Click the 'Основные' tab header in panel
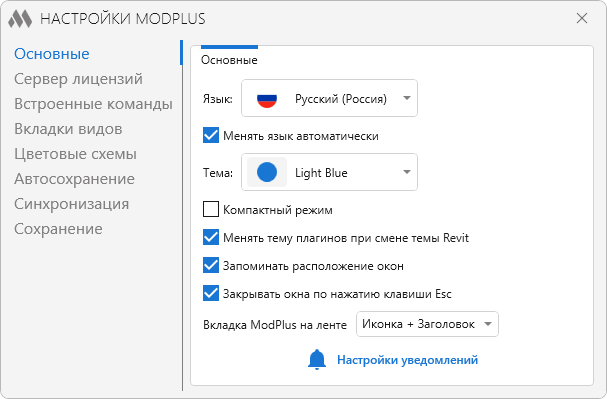The image size is (607, 399). click(229, 60)
